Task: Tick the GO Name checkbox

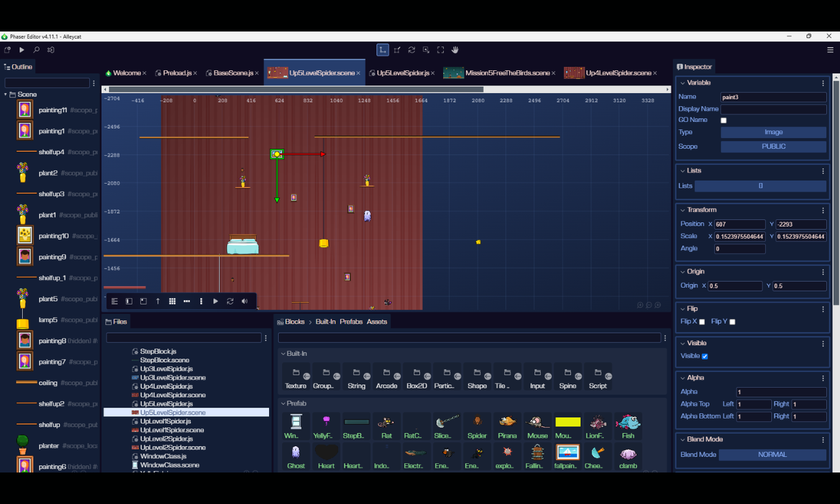Action: 724,120
